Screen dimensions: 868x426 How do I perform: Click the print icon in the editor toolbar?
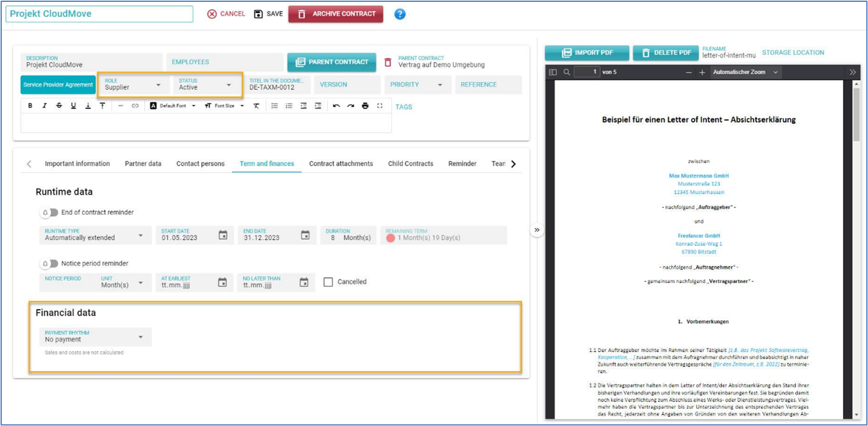[365, 106]
